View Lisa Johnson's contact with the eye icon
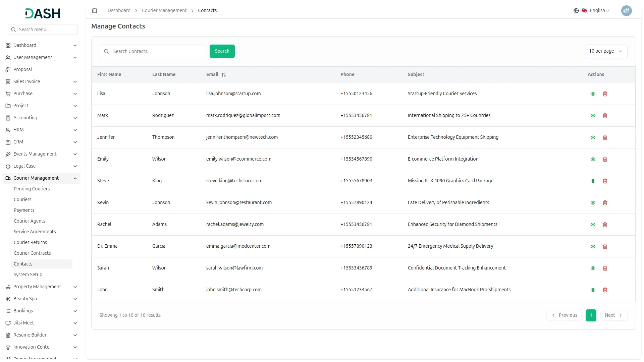Image resolution: width=644 pixels, height=362 pixels. (593, 94)
